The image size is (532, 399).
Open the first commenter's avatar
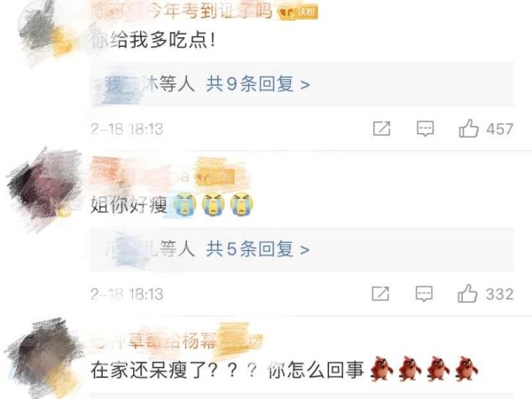coord(46,32)
